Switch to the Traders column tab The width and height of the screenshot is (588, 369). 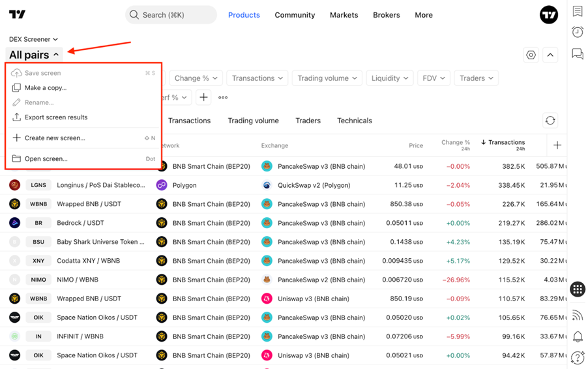308,121
